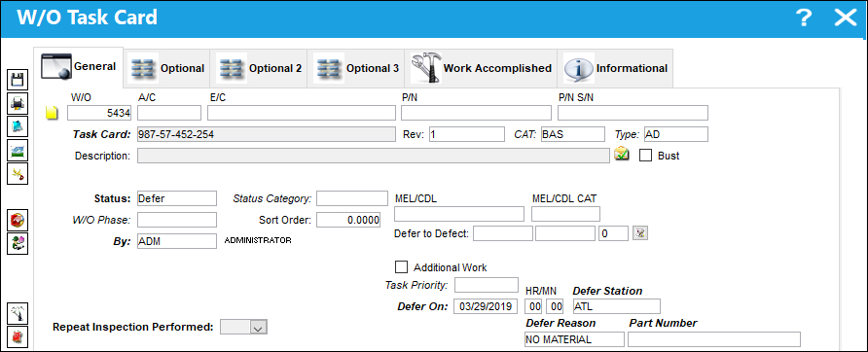
Task: Click the Description field
Action: click(x=374, y=156)
